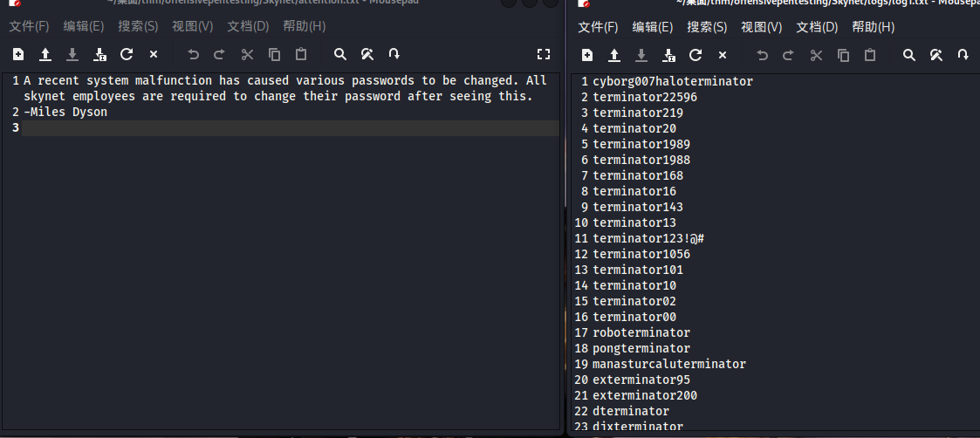This screenshot has height=438, width=980.
Task: Open Find magnifier in log1.txt window
Action: 909,55
